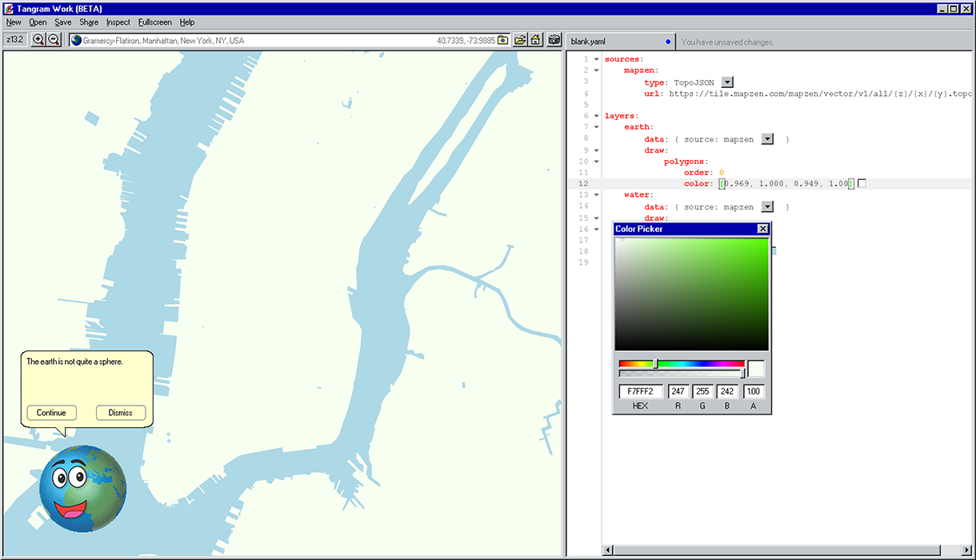Click the alpha value field

point(754,392)
